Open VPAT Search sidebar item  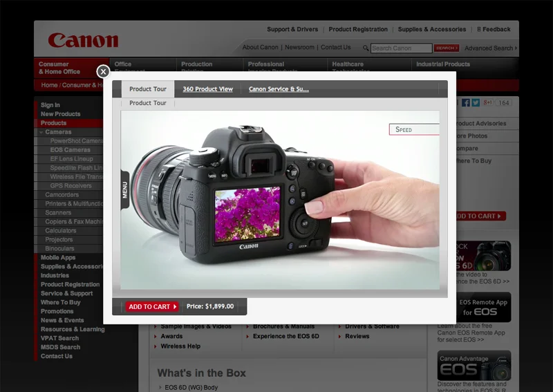[59, 338]
